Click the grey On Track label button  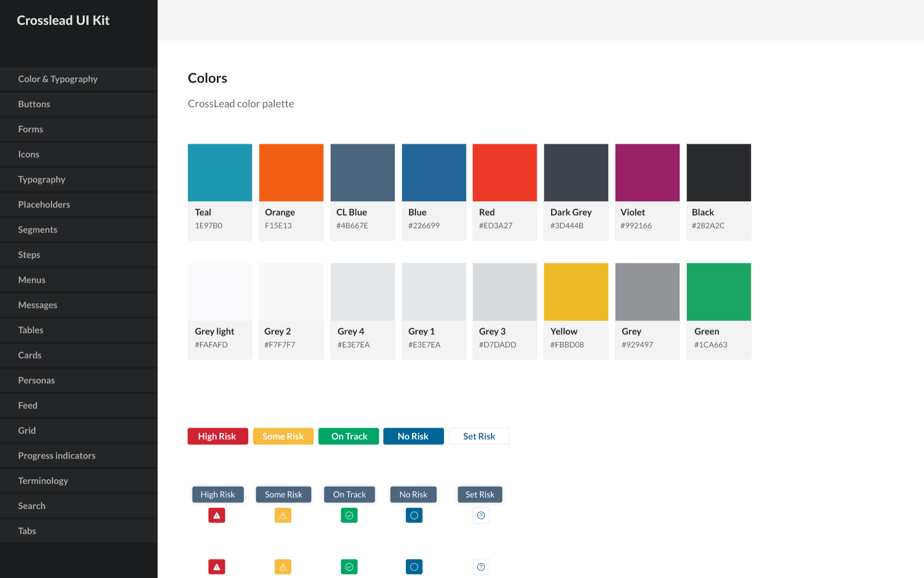pyautogui.click(x=349, y=494)
